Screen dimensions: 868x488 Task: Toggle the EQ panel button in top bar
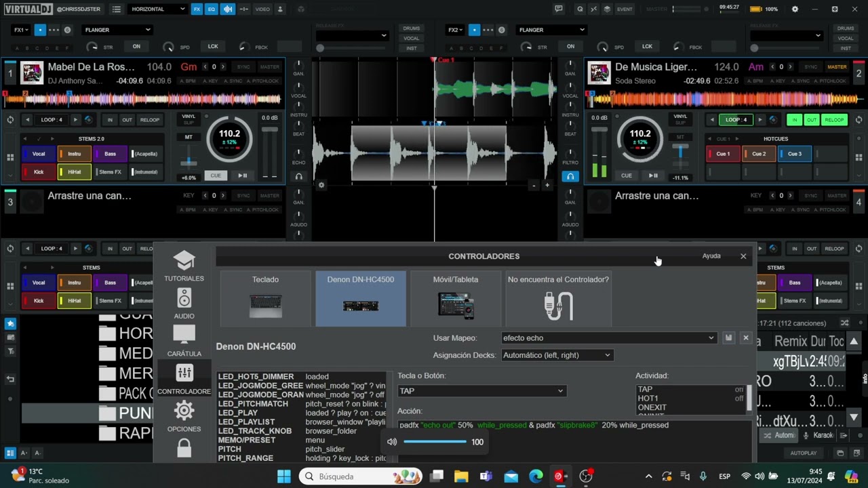(212, 9)
